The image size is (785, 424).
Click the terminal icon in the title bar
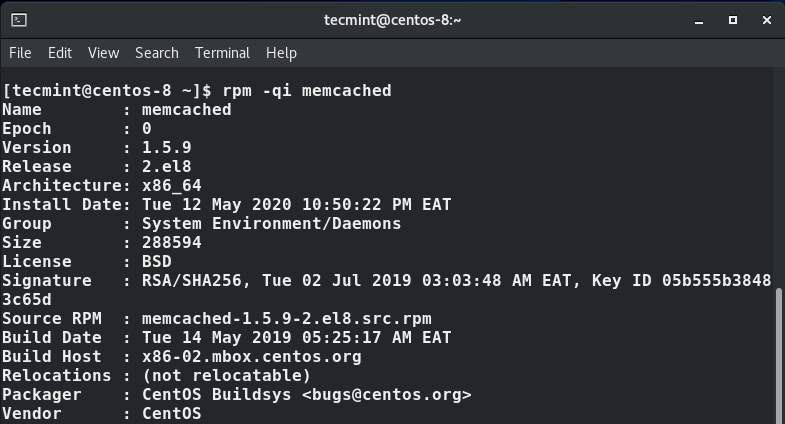click(x=19, y=20)
